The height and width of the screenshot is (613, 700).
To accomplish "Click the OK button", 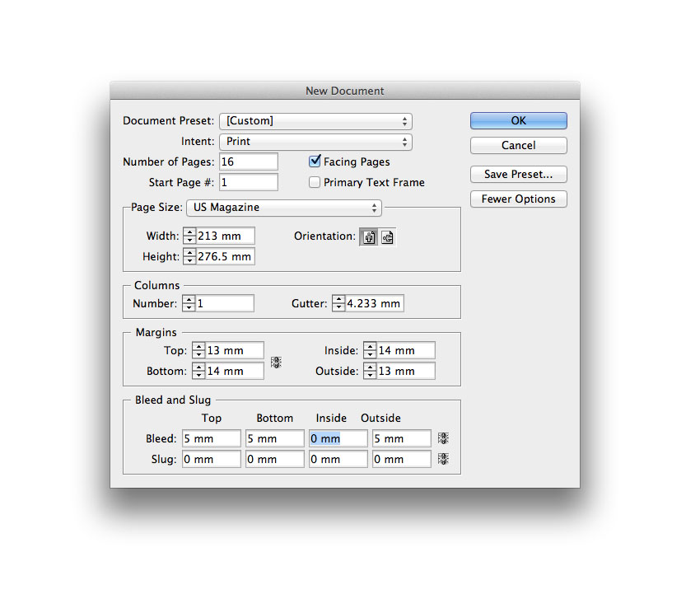I will coord(518,120).
